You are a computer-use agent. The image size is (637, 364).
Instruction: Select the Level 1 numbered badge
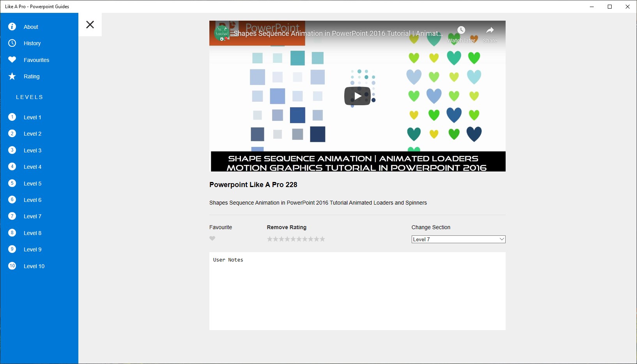(x=12, y=117)
